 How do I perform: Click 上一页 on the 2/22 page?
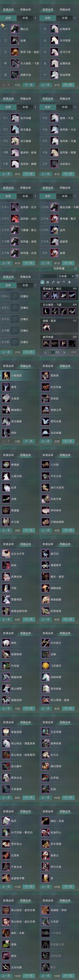click(46, 441)
